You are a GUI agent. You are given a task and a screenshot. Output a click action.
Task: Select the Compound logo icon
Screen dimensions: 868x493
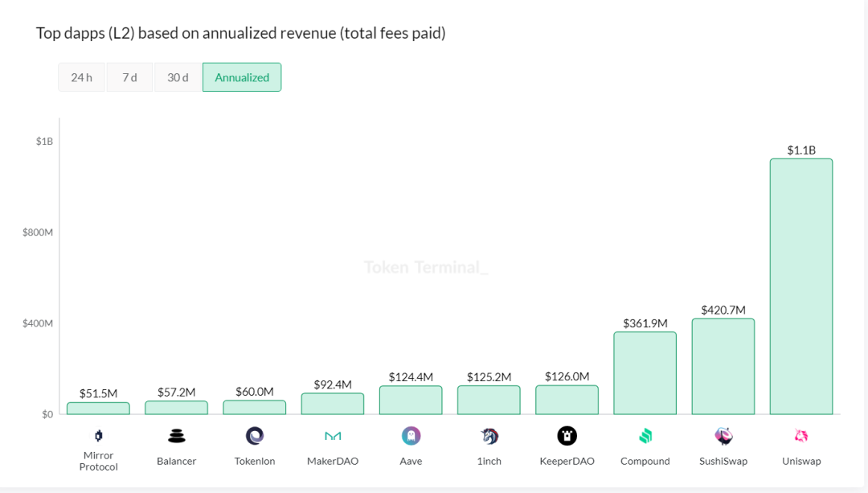(x=645, y=436)
